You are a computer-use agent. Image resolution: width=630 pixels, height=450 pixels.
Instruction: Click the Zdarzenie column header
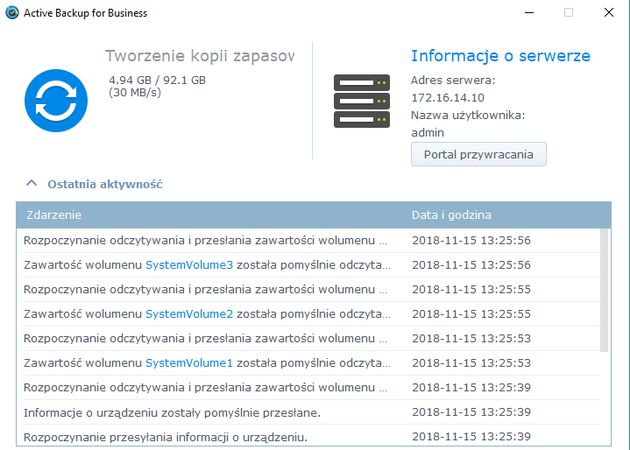pos(53,215)
